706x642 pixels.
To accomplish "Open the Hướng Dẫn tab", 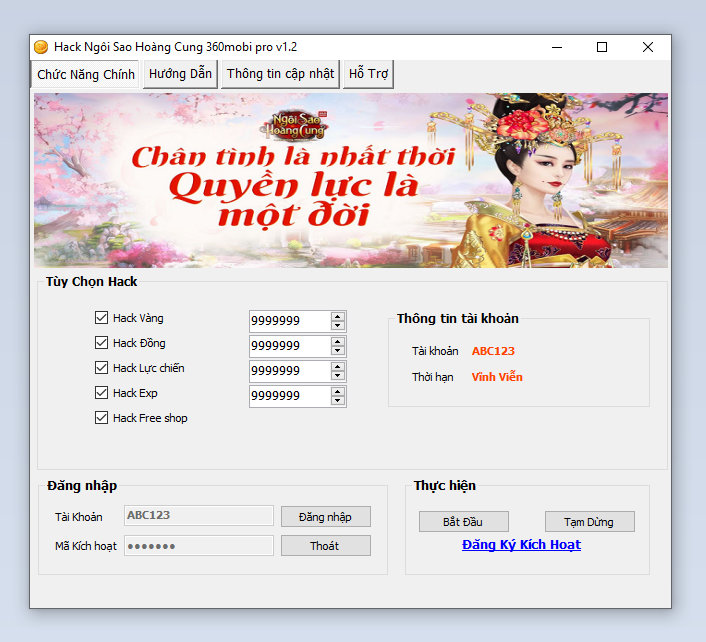I will pyautogui.click(x=180, y=75).
